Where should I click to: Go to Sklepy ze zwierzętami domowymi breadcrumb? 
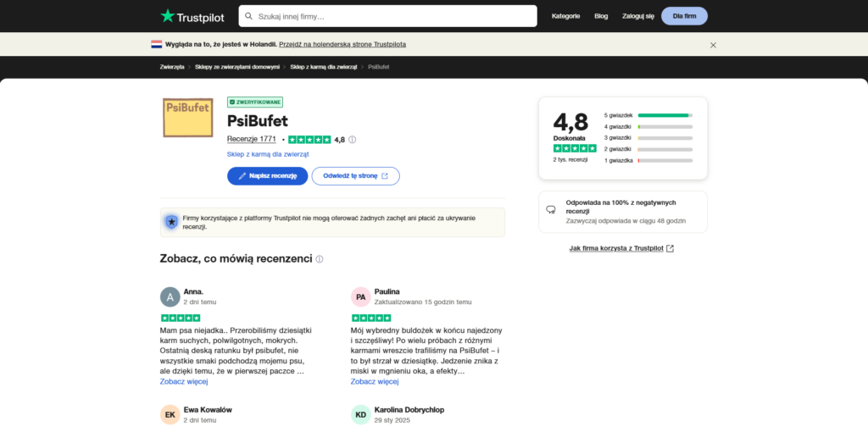coord(237,67)
